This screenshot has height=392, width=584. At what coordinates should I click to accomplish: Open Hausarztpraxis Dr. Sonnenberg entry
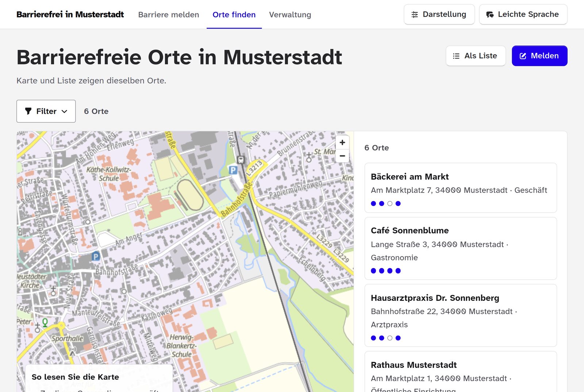[x=461, y=315]
